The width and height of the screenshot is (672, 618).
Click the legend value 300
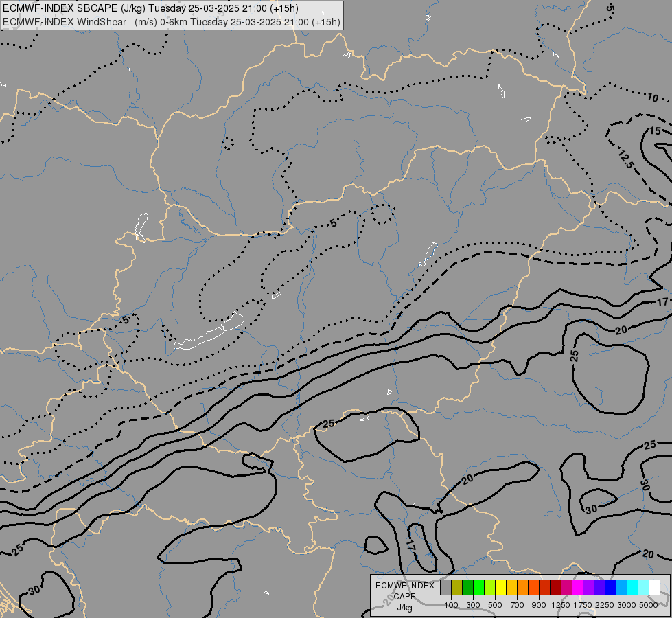tap(473, 605)
